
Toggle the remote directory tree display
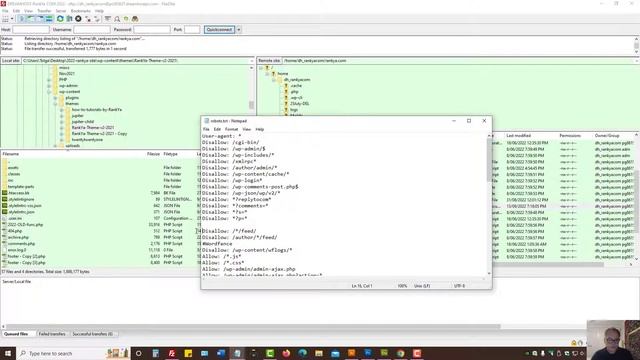[40, 19]
